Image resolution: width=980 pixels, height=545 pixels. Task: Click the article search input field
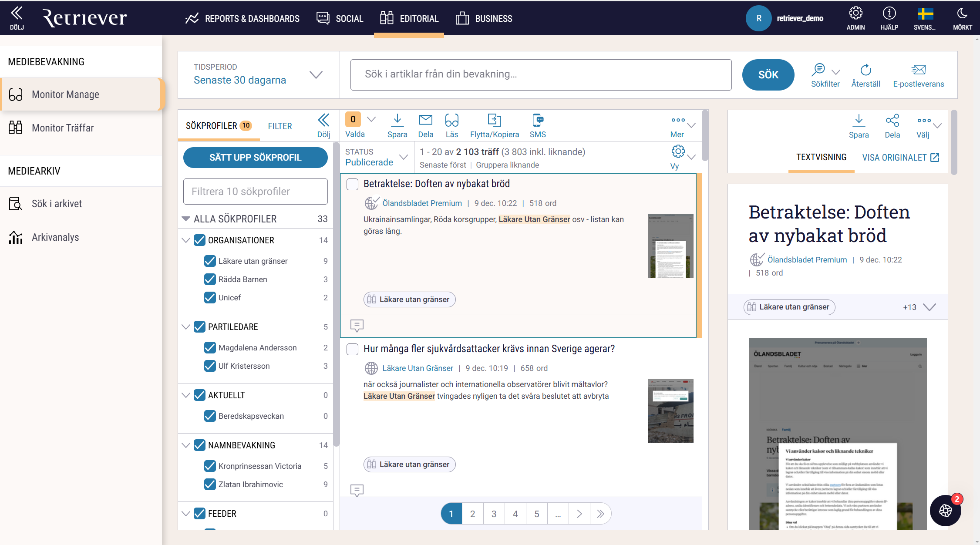point(541,74)
